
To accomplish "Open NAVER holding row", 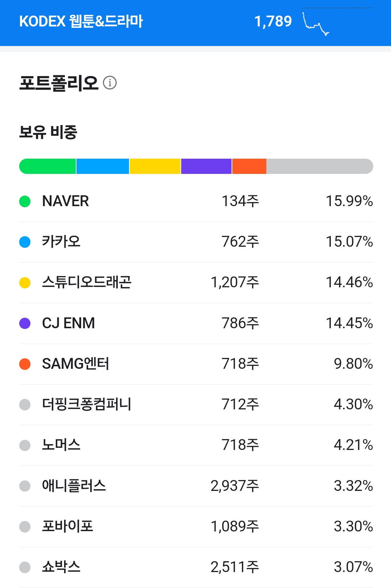I will point(196,201).
